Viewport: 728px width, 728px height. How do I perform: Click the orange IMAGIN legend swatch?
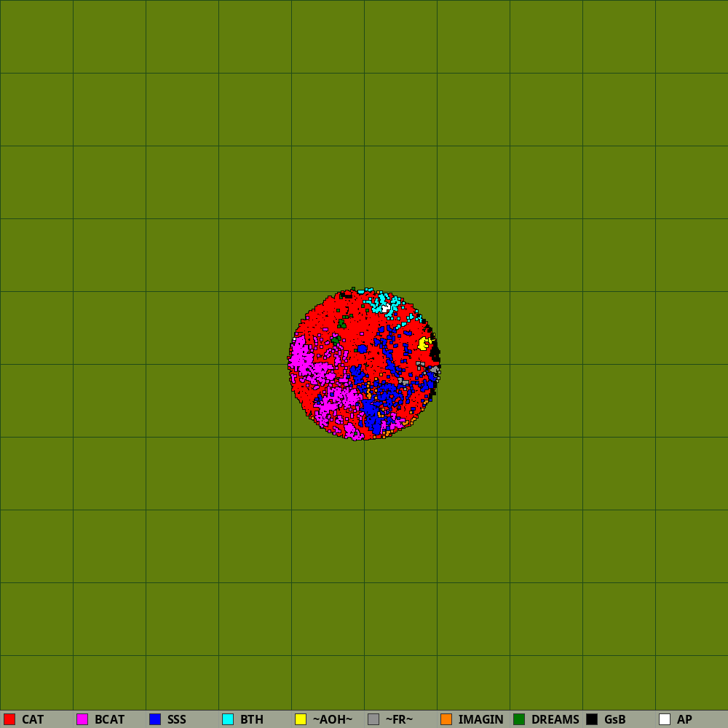coord(446,719)
